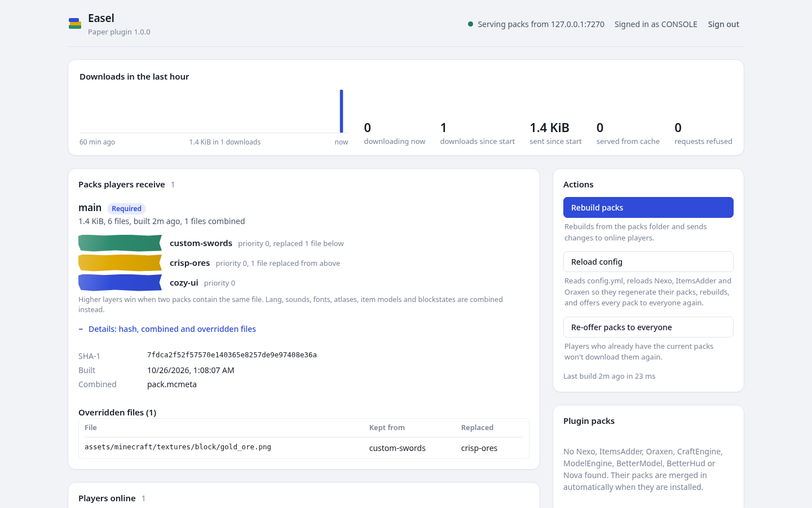Image resolution: width=812 pixels, height=508 pixels.
Task: Click the Rebuild packs button
Action: coord(648,208)
